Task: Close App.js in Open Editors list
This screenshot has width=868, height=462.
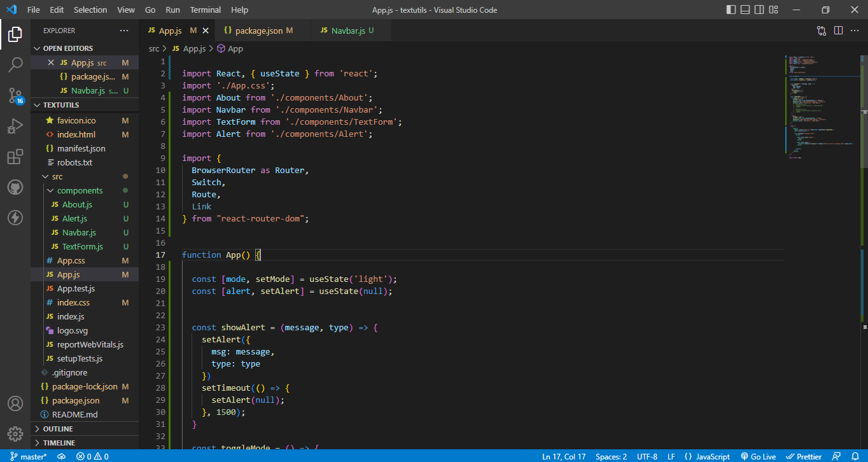Action: [x=52, y=63]
